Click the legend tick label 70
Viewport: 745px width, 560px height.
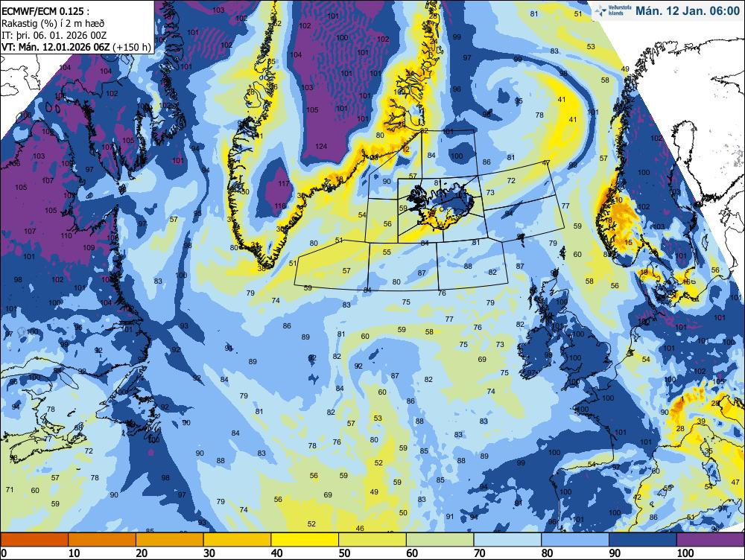(x=479, y=553)
